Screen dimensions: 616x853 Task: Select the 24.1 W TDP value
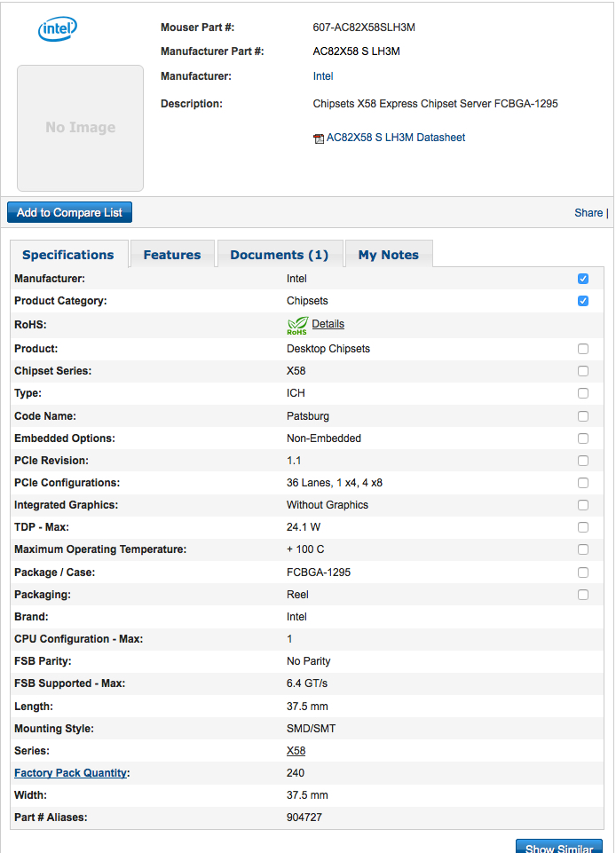[304, 527]
